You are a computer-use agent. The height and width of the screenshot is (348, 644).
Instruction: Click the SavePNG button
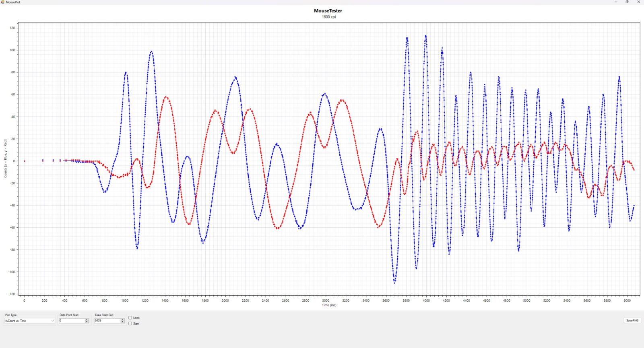[632, 321]
